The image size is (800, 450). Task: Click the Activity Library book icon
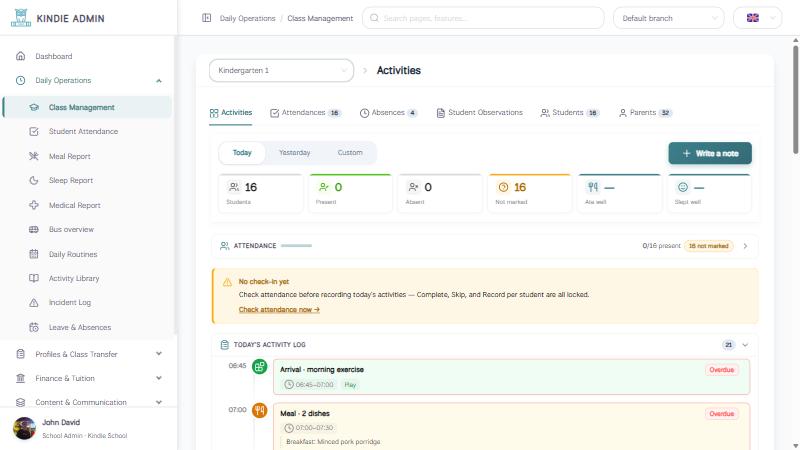coord(34,278)
